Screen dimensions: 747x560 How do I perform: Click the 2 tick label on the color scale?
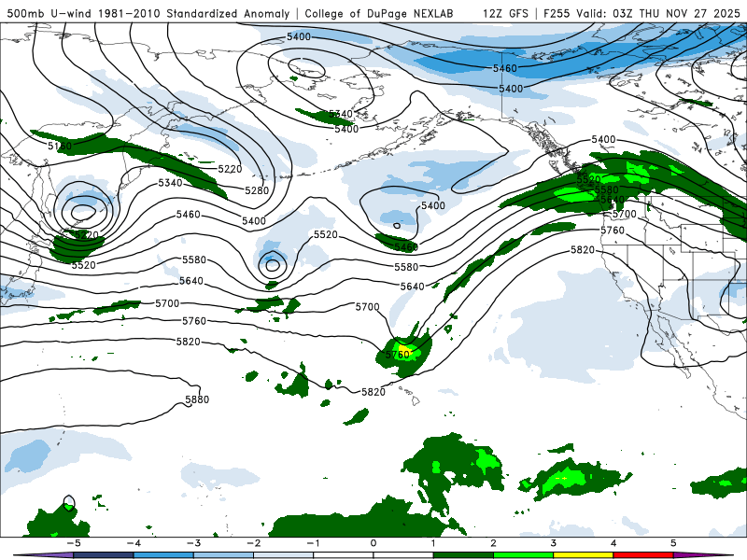pos(494,543)
